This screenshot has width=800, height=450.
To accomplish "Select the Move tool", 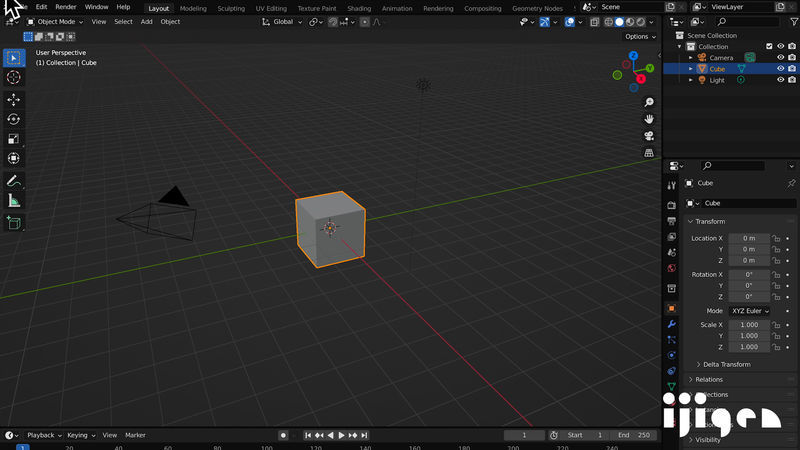I will tap(14, 99).
